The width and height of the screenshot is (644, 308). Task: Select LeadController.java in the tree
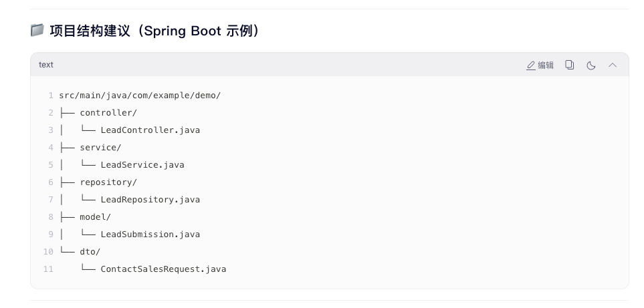(x=150, y=130)
